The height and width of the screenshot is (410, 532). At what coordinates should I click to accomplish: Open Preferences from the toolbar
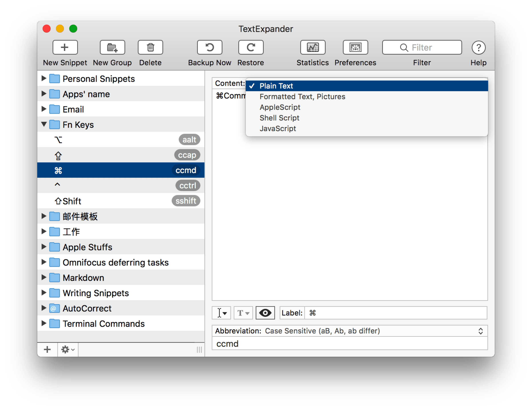click(x=355, y=47)
